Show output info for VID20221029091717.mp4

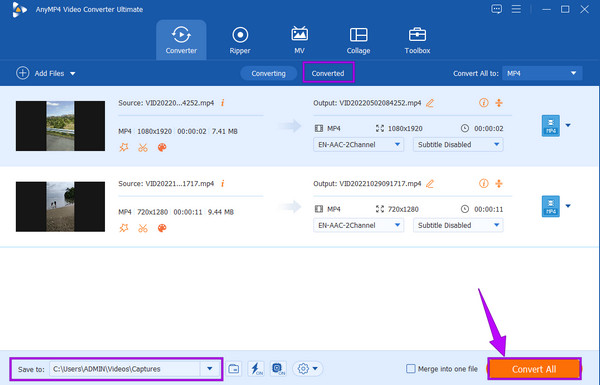(x=484, y=183)
